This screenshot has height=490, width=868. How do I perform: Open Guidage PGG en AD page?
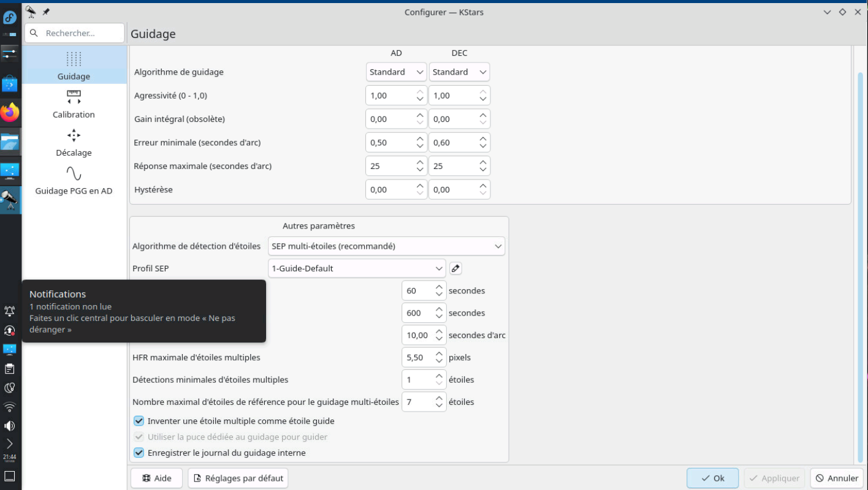(x=74, y=181)
